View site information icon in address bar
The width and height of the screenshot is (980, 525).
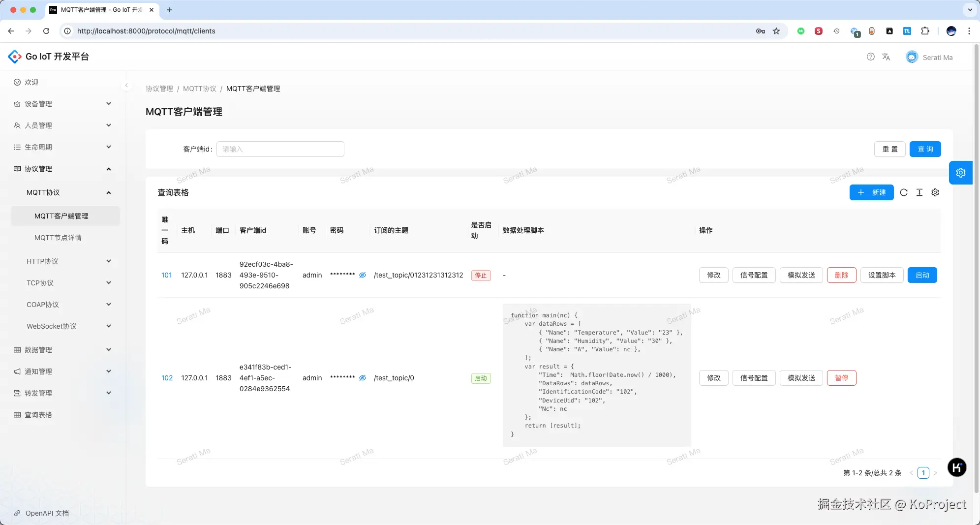(67, 31)
